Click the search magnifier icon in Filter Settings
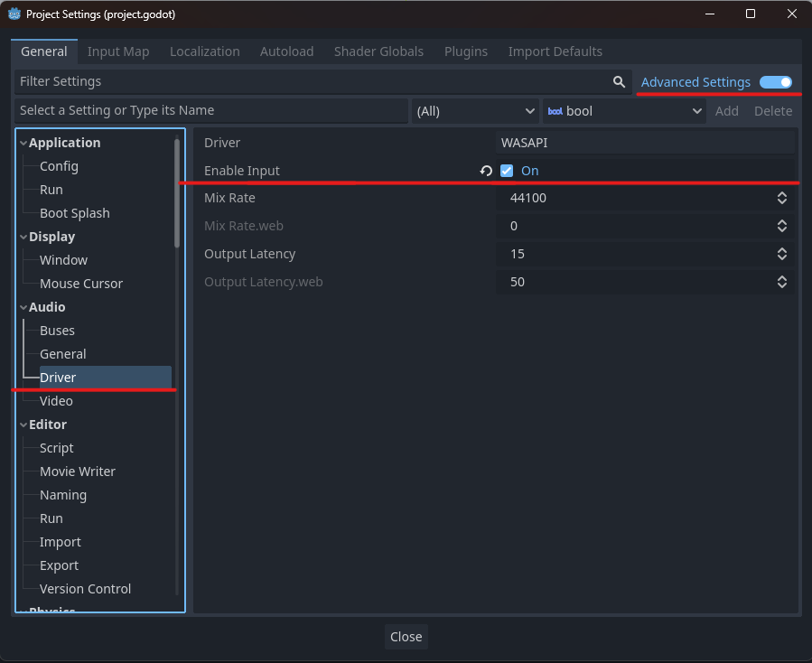The height and width of the screenshot is (663, 812). pos(620,81)
